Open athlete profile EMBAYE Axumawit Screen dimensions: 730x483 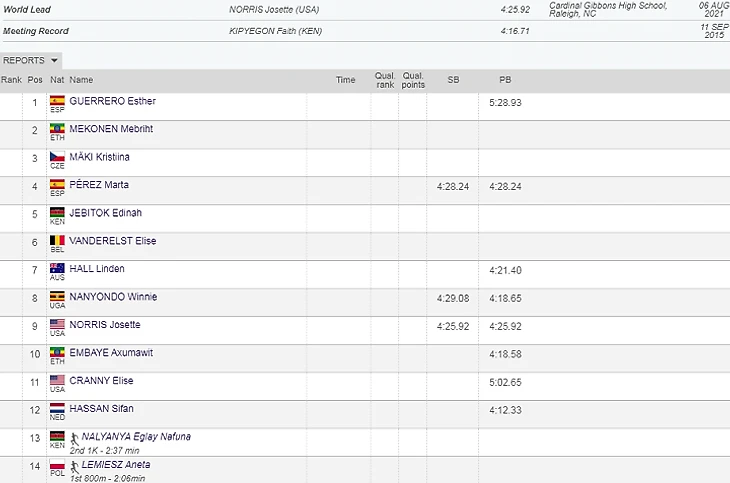click(x=110, y=353)
